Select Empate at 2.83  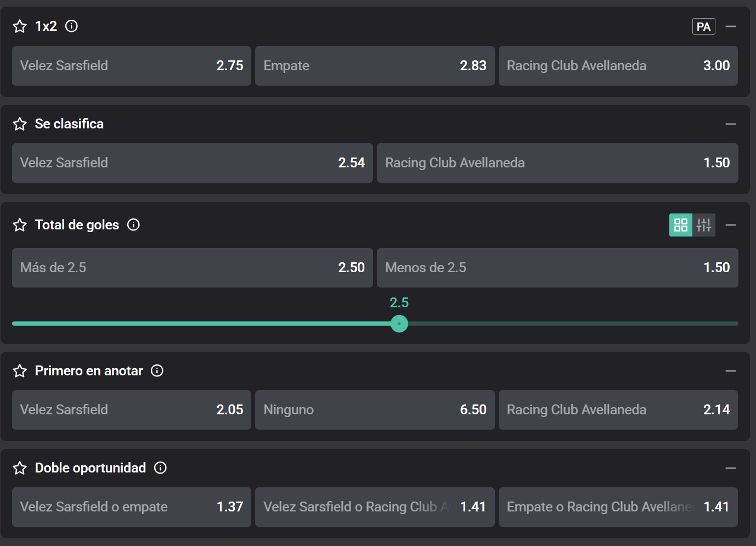tap(375, 66)
